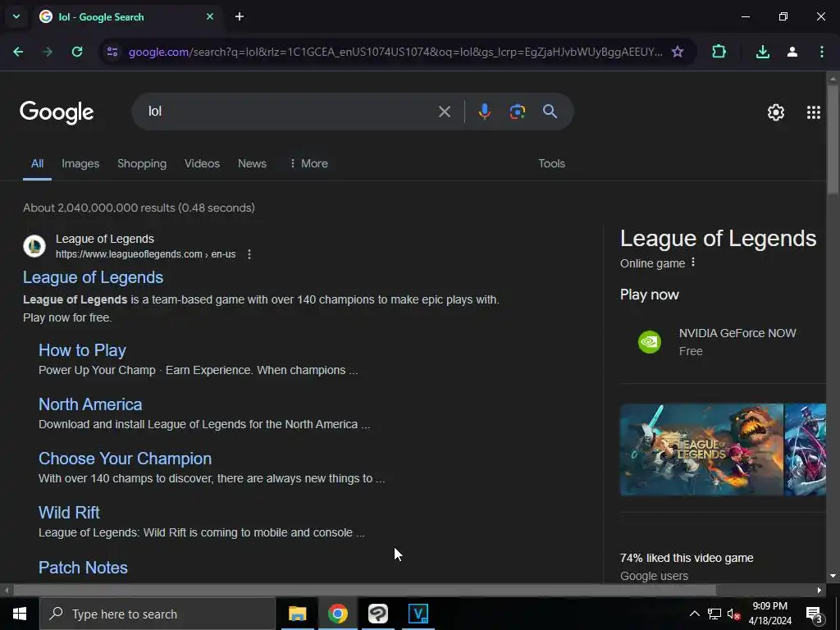Click the Google logo

57,112
